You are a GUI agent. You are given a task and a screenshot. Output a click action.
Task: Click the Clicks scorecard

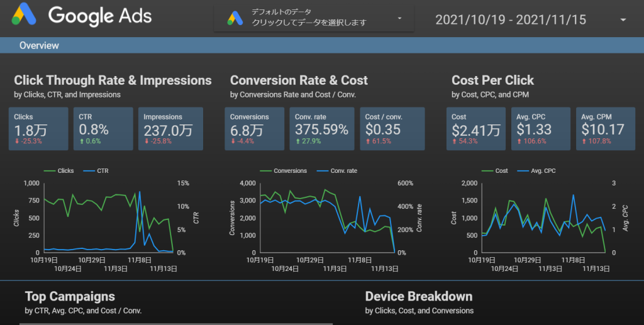coord(38,129)
